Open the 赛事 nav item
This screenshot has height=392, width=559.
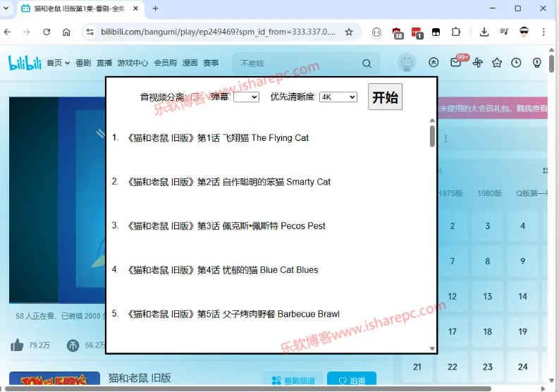211,63
